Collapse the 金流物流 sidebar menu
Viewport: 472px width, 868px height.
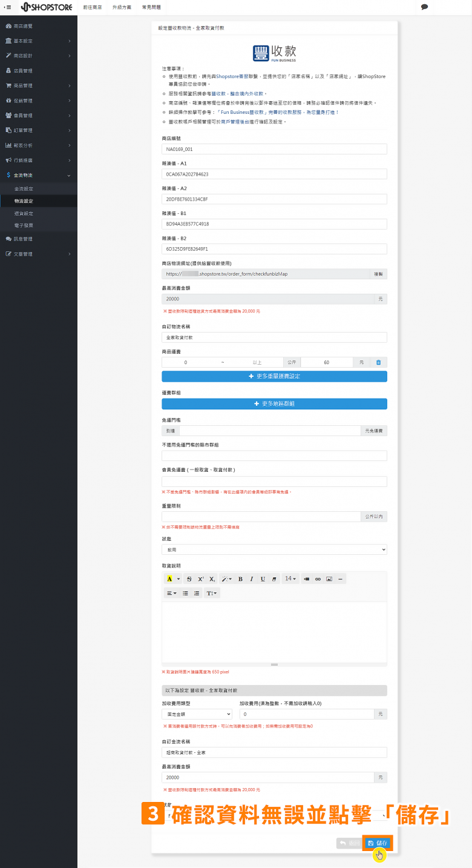(x=39, y=175)
